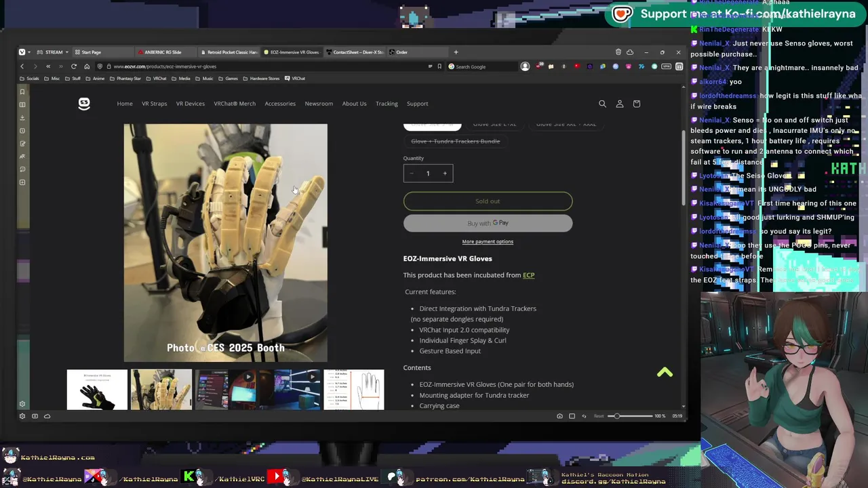
Task: Click the sync cloud icon in tab bar
Action: click(630, 52)
